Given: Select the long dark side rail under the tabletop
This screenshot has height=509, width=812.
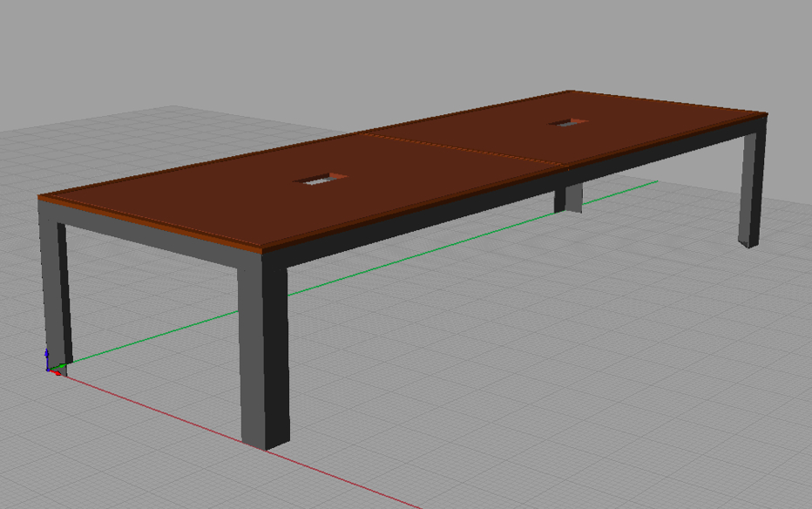Looking at the screenshot, I should tap(436, 214).
